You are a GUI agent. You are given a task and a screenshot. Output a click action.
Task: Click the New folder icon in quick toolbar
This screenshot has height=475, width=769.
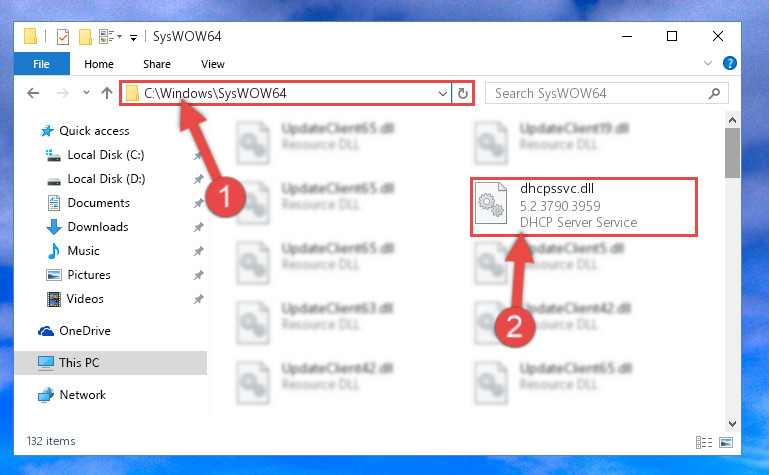point(85,37)
